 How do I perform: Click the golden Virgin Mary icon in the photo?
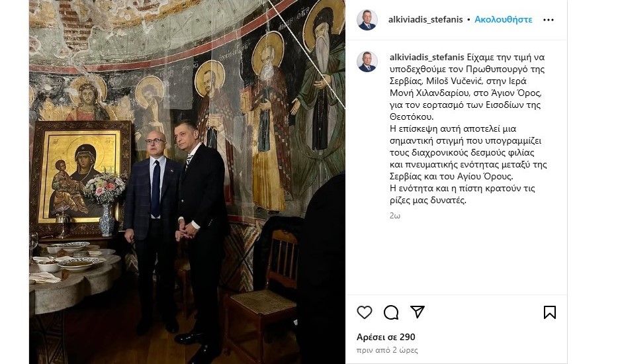point(81,175)
